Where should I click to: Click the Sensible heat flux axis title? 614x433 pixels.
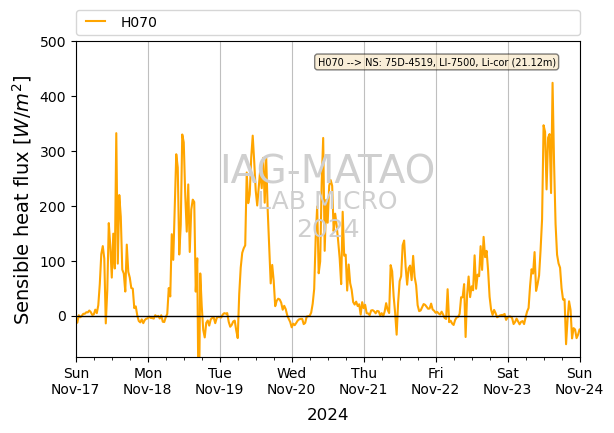coord(22,200)
